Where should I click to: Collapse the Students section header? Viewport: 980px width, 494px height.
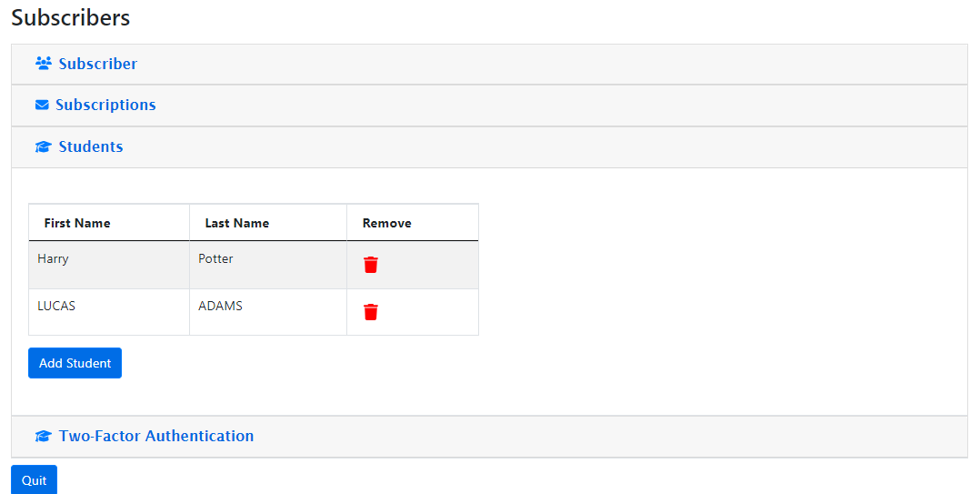tap(91, 147)
